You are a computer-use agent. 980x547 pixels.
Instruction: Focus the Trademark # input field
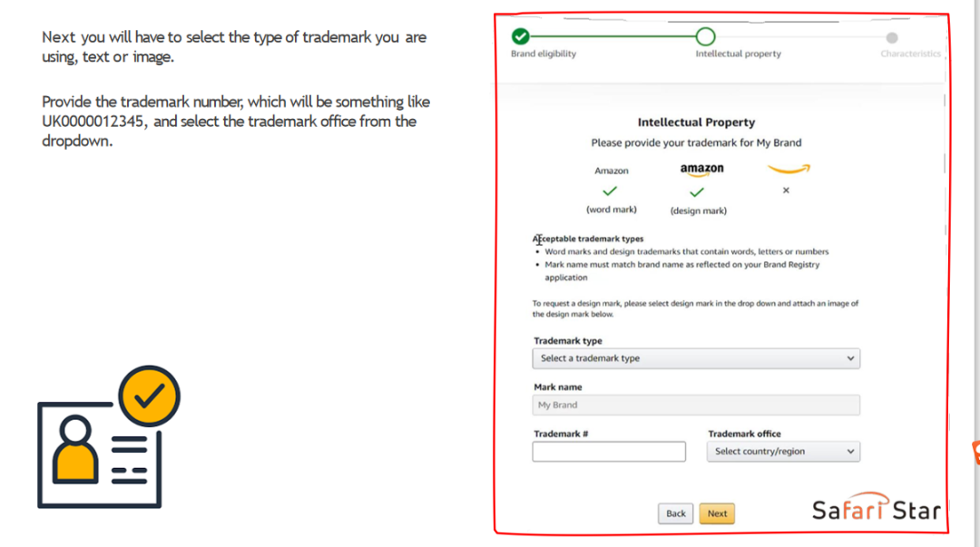click(x=609, y=452)
